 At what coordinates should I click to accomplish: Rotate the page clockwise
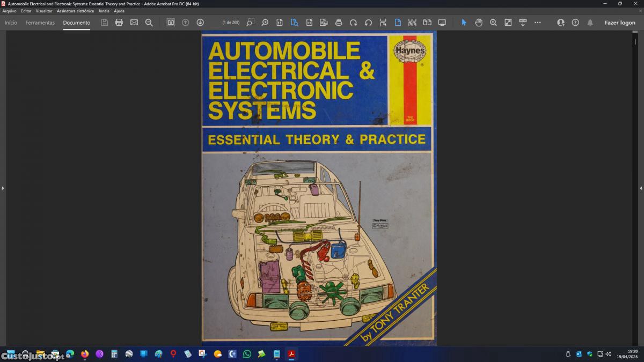[353, 23]
